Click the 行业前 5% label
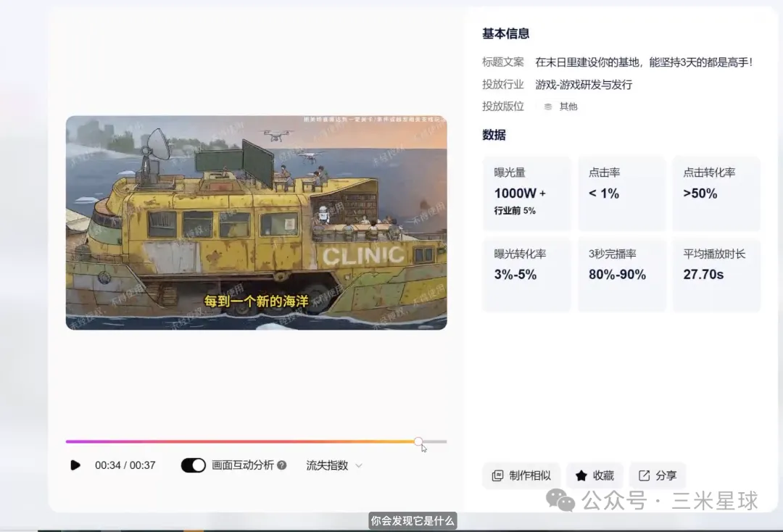Viewport: 783px width, 532px height. [515, 211]
